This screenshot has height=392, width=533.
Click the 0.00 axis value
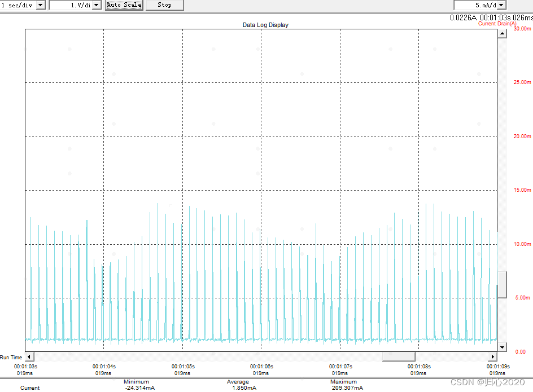[521, 351]
